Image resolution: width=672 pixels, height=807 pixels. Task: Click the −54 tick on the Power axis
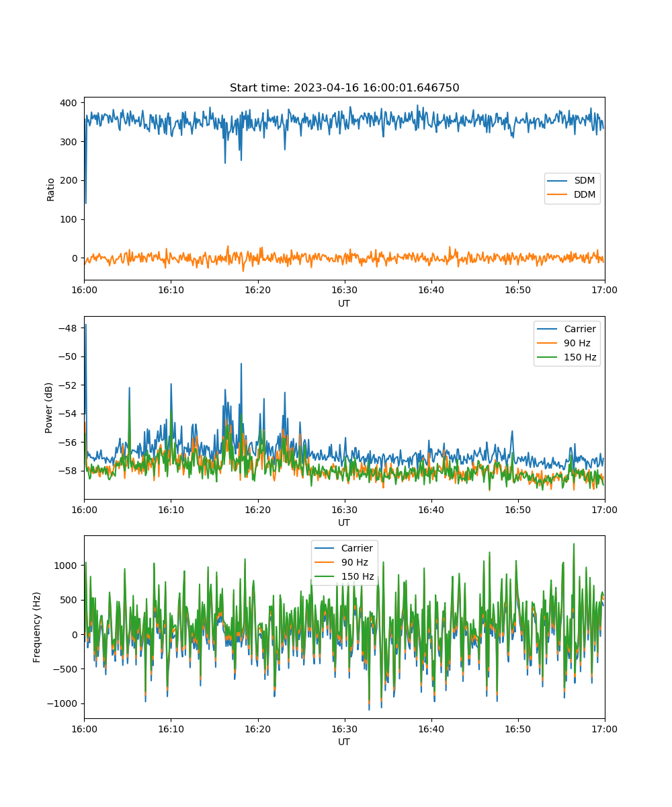coord(69,414)
